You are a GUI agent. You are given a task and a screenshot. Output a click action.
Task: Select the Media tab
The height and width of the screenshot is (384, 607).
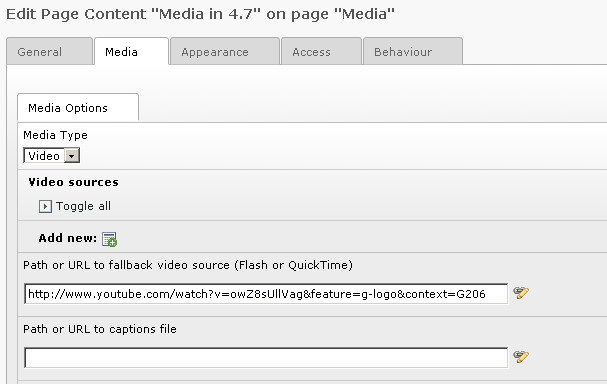[132, 51]
